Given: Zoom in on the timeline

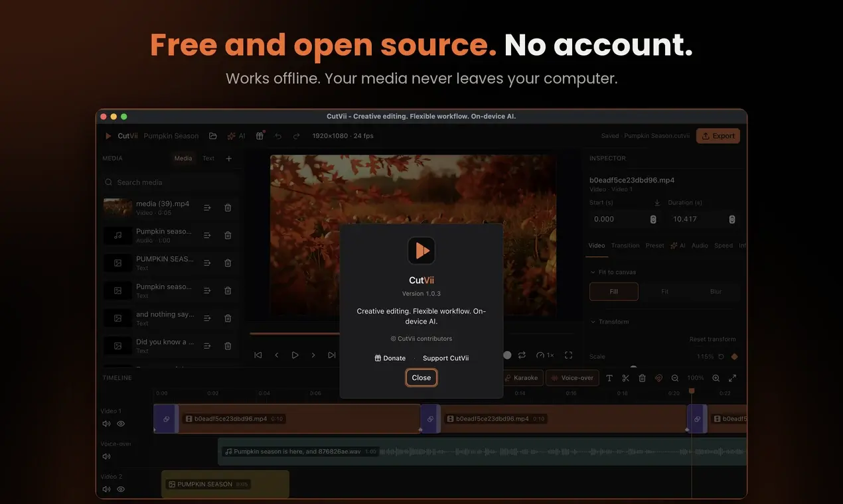Looking at the screenshot, I should (716, 378).
